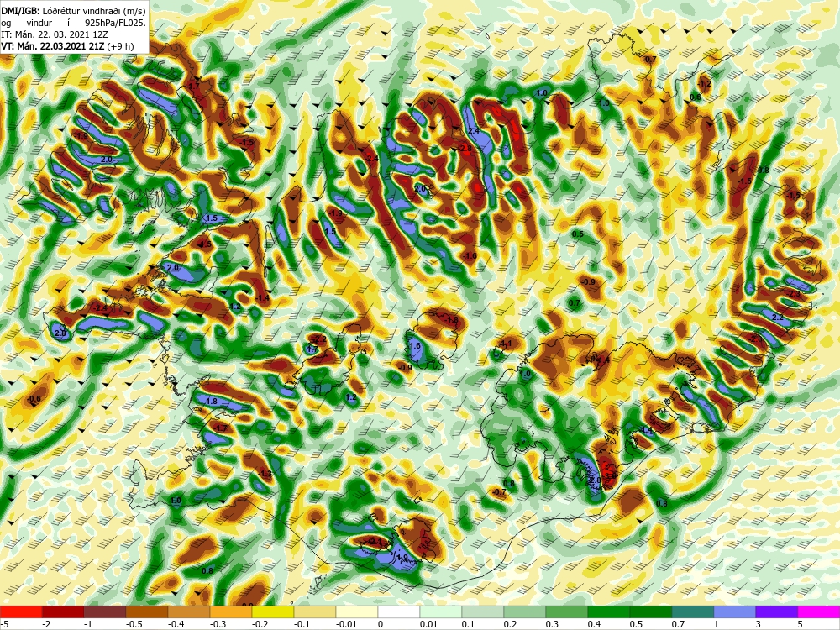Choose the periwinkle blue swatch between 1 and 3
This screenshot has width=840, height=630.
point(735,612)
